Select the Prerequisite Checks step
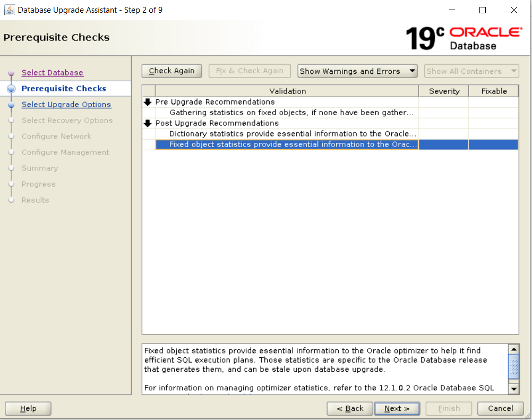The width and height of the screenshot is (532, 420). pos(64,89)
